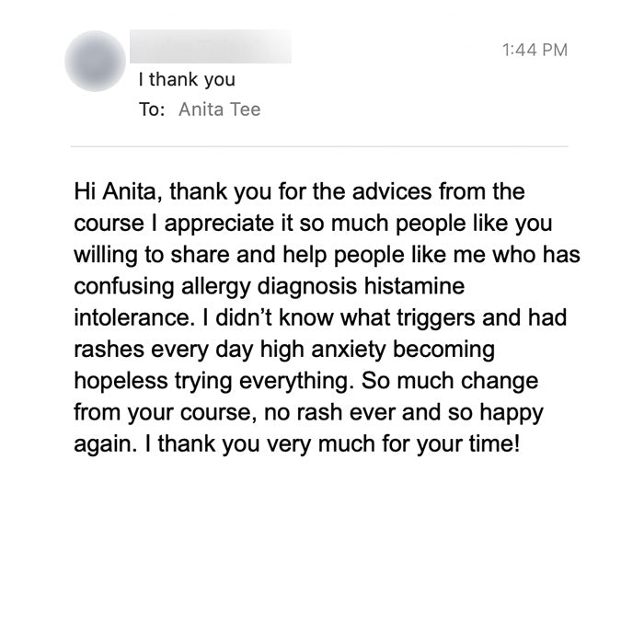This screenshot has height=644, width=644.
Task: Click the recipient name Anita Tee
Action: 219,109
